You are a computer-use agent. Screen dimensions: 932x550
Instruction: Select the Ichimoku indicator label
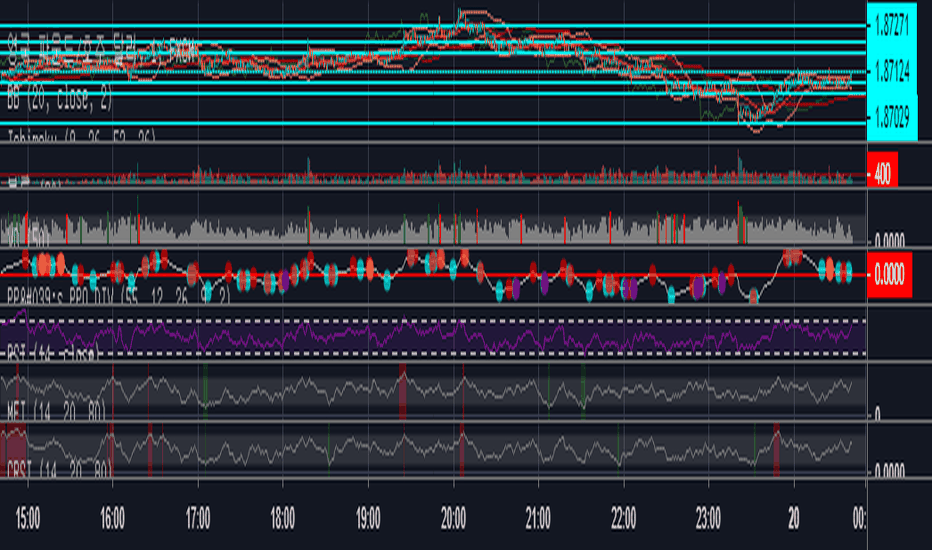[x=81, y=136]
